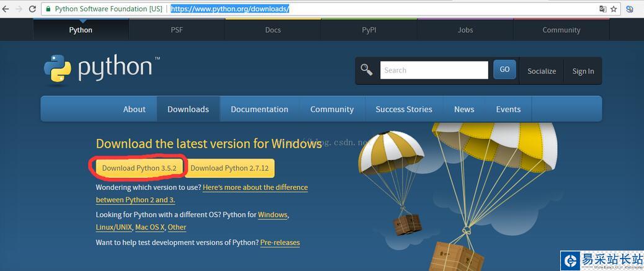Click the translate page icon
This screenshot has height=271, width=644.
(x=603, y=9)
